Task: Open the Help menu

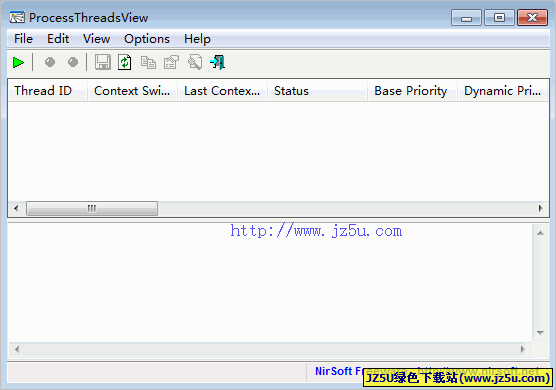Action: (197, 39)
